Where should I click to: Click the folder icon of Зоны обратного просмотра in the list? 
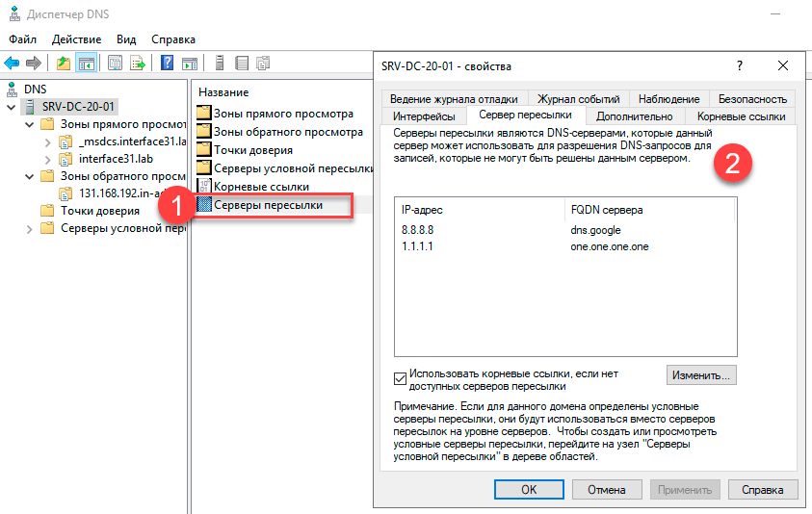pos(204,132)
